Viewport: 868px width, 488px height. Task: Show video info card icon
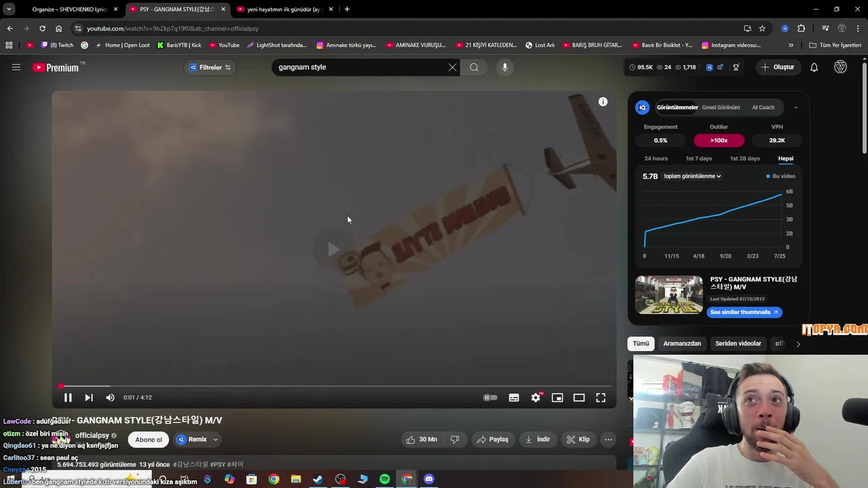pos(603,102)
